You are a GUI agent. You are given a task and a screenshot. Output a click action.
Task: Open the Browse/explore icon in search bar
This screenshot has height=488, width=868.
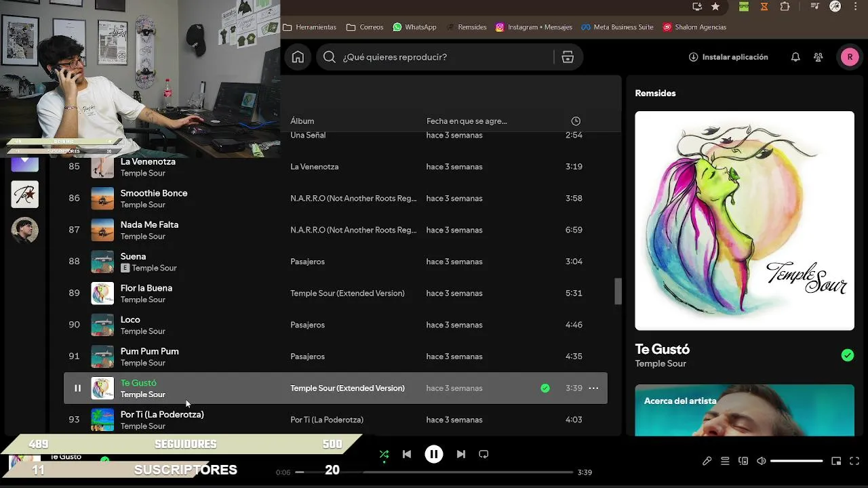[x=568, y=57]
